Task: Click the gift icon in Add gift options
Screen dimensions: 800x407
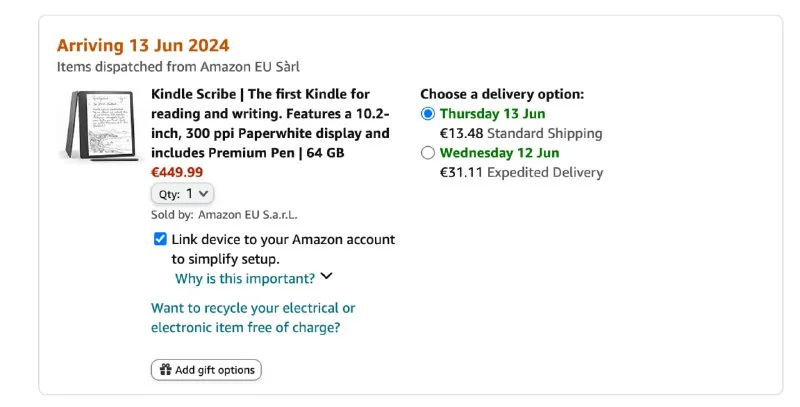Action: (x=164, y=370)
